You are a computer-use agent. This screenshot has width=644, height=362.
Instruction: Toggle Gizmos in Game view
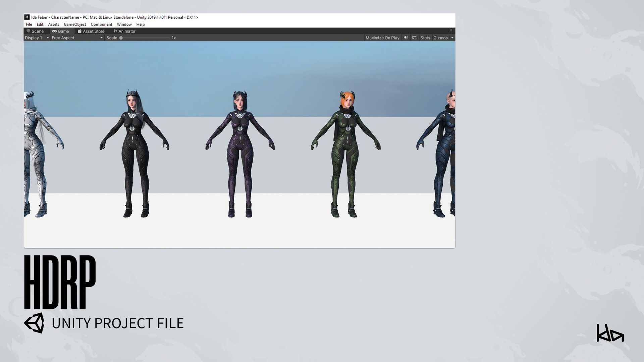coord(440,38)
